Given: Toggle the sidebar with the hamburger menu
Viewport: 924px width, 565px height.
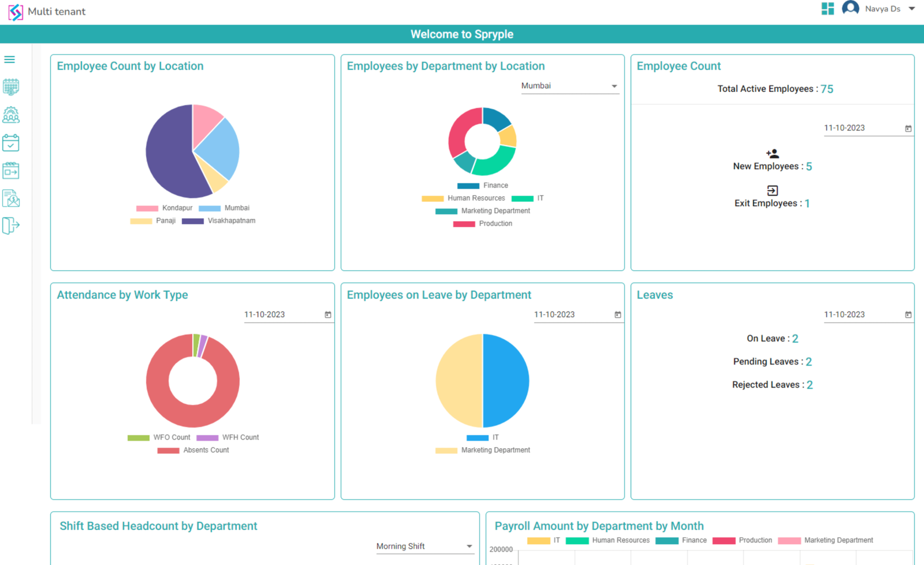Looking at the screenshot, I should (9, 59).
